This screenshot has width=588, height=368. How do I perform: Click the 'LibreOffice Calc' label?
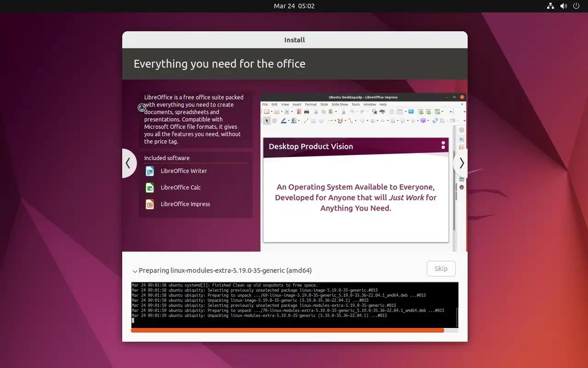click(181, 188)
